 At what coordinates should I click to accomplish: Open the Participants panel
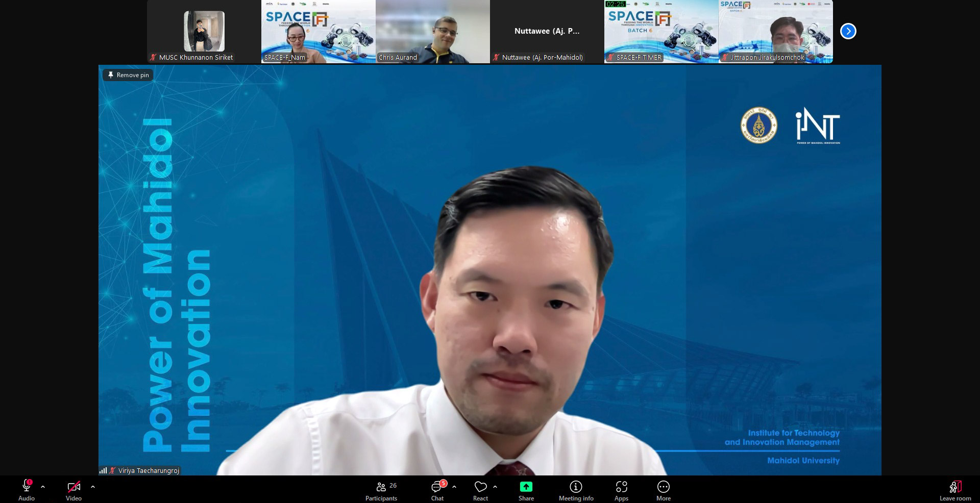click(381, 490)
